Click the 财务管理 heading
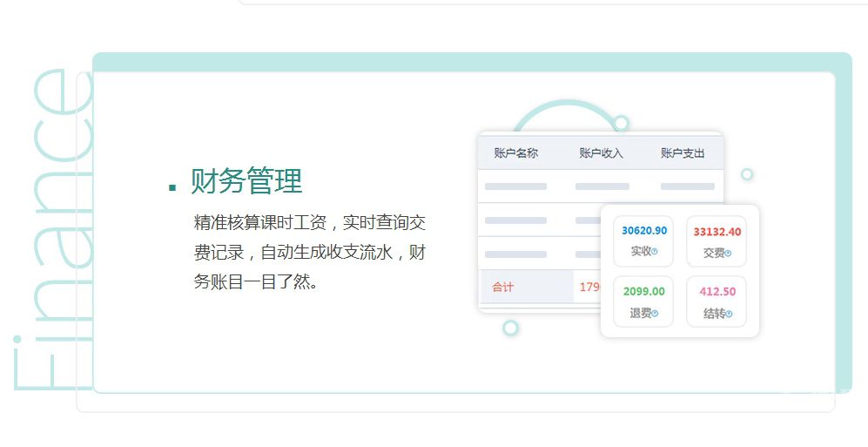Viewport: 868px width, 447px height. click(x=246, y=181)
